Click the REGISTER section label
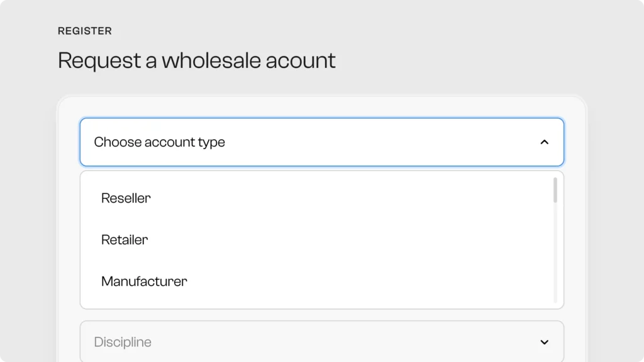The width and height of the screenshot is (644, 362). point(85,31)
